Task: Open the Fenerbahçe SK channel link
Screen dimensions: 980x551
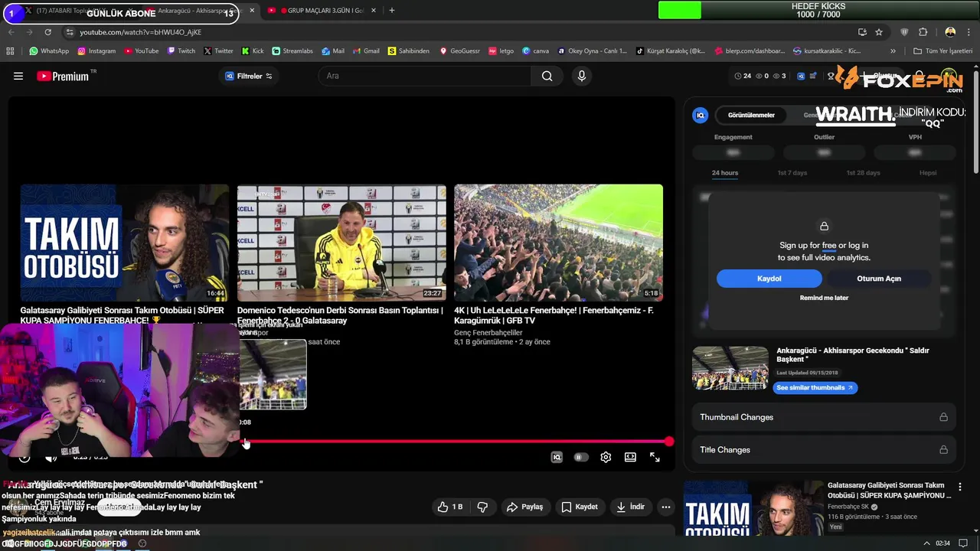Action: 848,507
